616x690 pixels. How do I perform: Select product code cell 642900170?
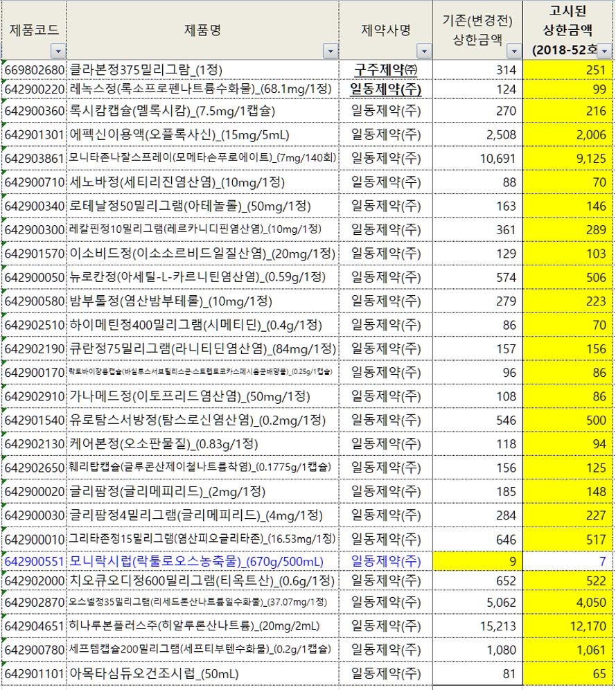coord(35,372)
